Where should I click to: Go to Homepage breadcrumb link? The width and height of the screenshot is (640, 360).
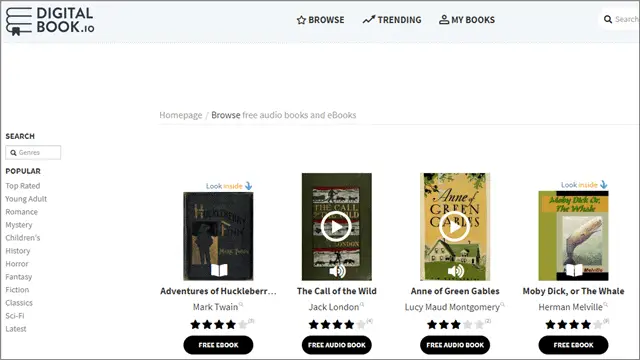point(180,115)
